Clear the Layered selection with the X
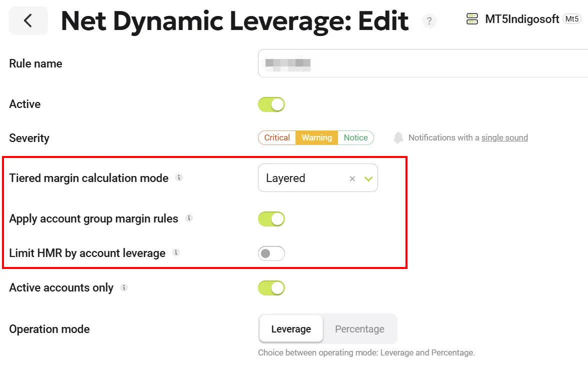588x370 pixels. [352, 178]
